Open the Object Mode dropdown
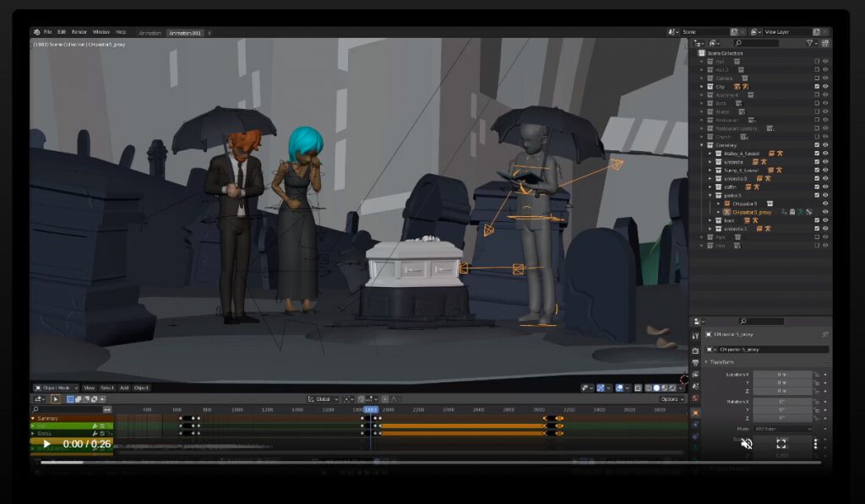 click(x=56, y=387)
